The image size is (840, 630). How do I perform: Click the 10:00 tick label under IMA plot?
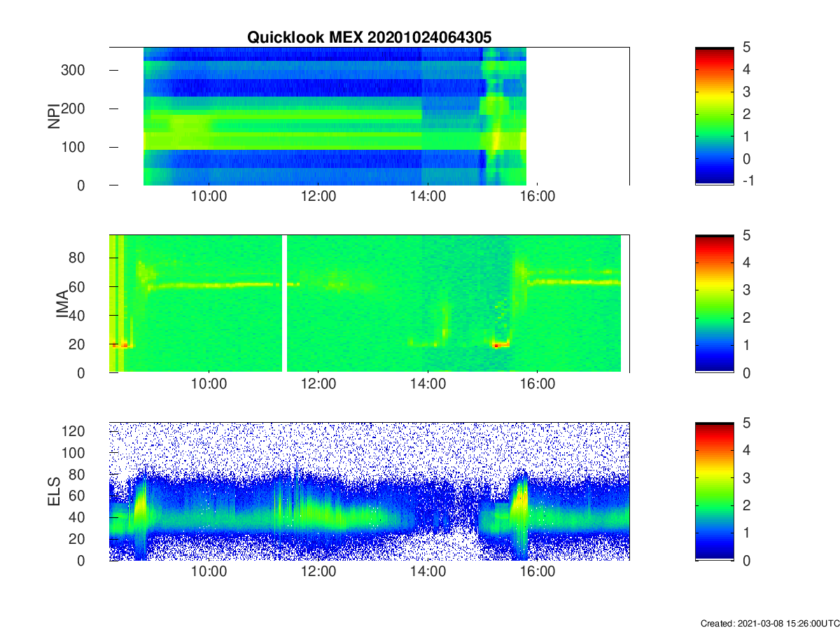coord(209,384)
